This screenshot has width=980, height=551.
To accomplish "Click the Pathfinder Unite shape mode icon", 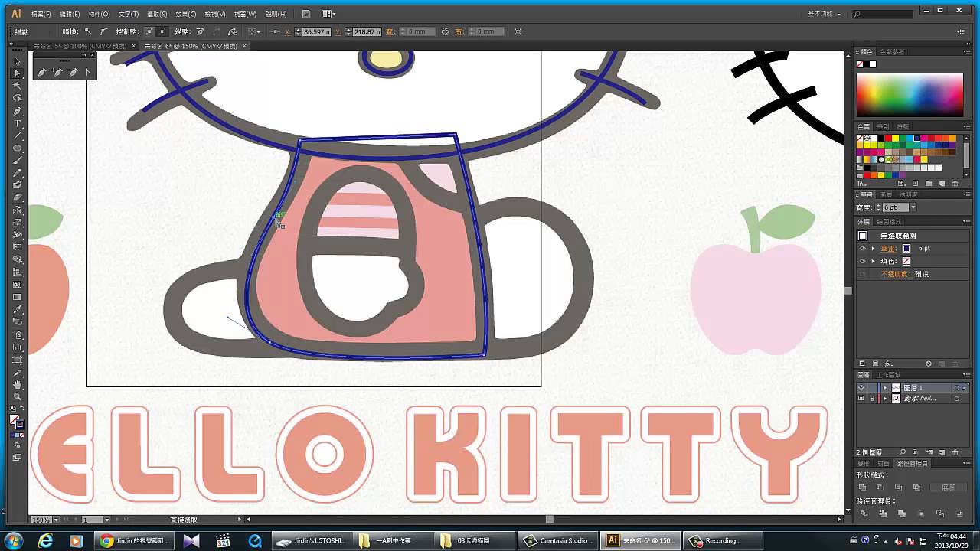I will coord(862,487).
